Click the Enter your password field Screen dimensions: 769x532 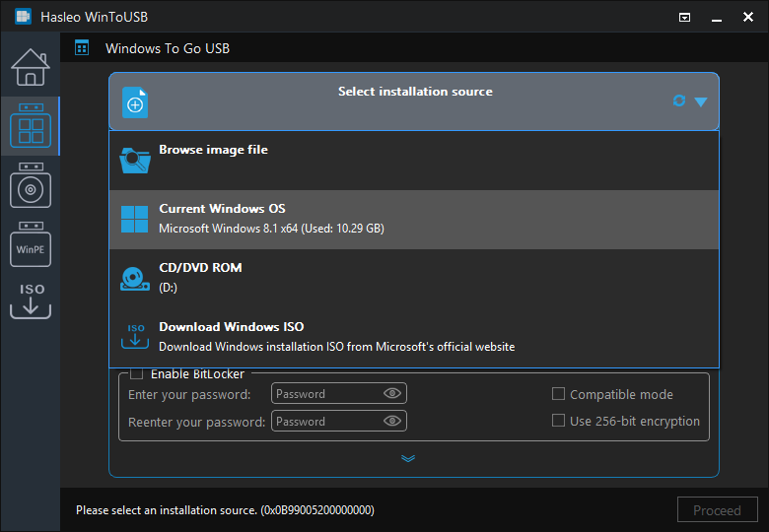[339, 393]
